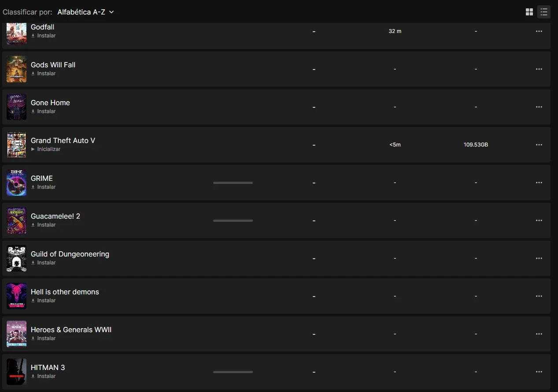Open the Hell is other demons title
Screen dimensions: 558x392
point(65,292)
